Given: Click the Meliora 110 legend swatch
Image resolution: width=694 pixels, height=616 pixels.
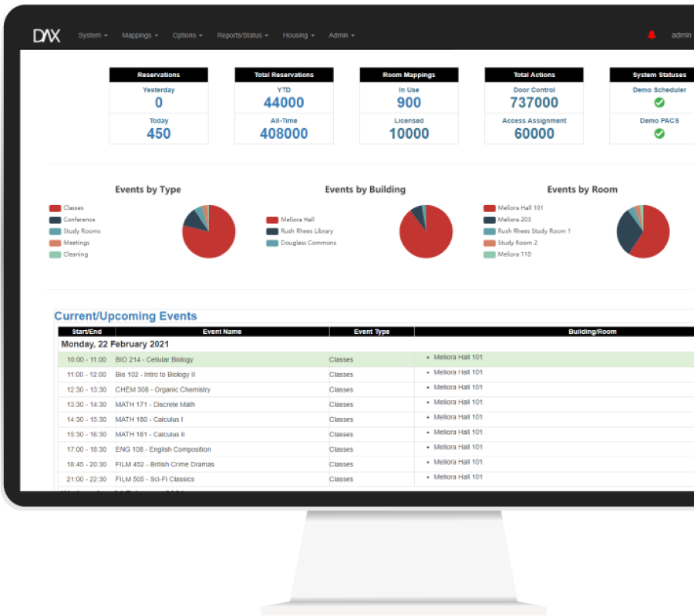Looking at the screenshot, I should 490,254.
